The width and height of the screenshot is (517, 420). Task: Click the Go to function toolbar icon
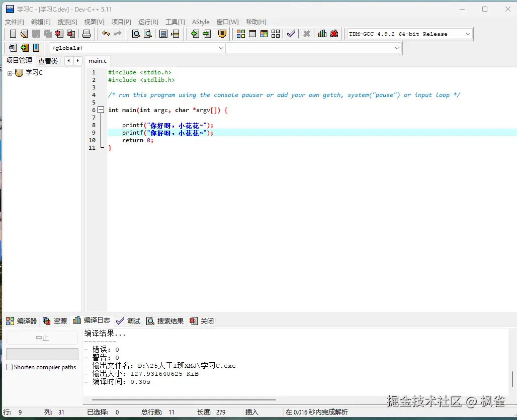pyautogui.click(x=163, y=34)
